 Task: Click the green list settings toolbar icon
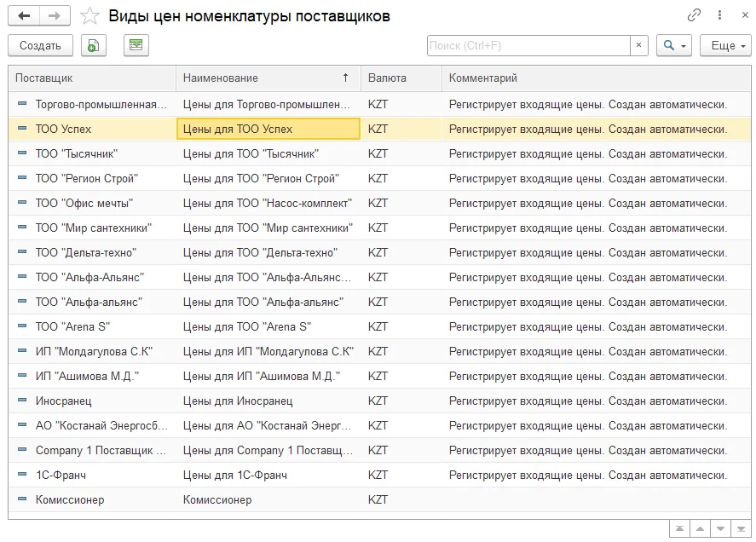click(136, 45)
